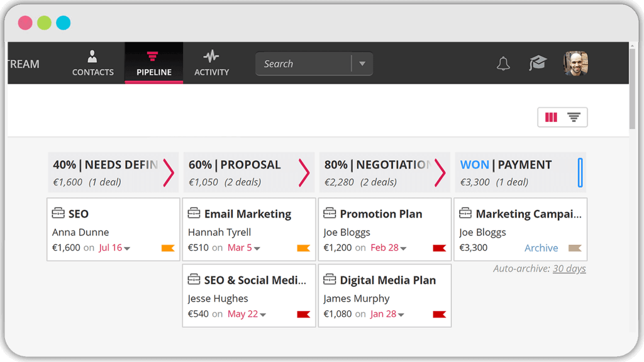Toggle the red flag on Digital Media Plan
This screenshot has height=362, width=644.
(440, 314)
